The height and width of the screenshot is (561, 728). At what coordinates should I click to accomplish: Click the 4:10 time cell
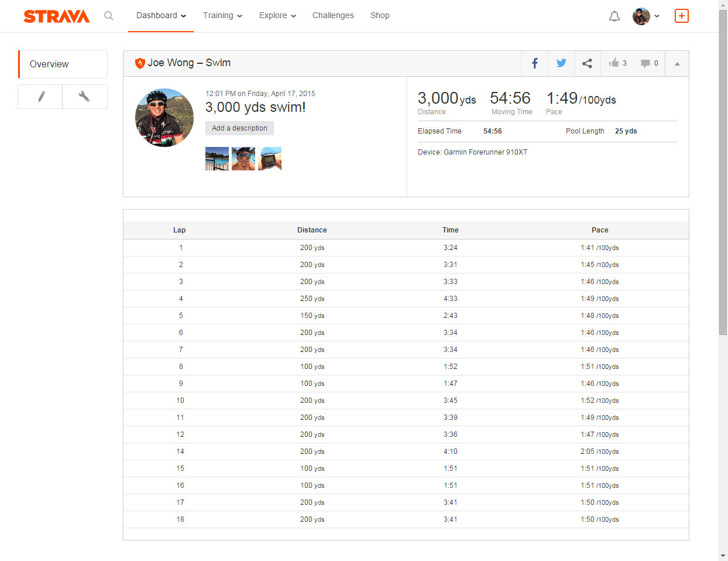pos(451,451)
